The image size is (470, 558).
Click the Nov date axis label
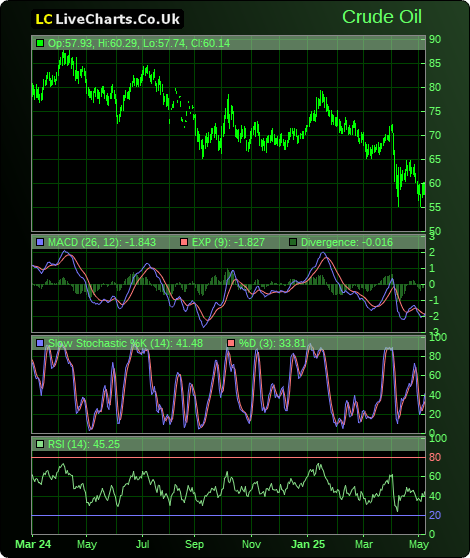pos(251,544)
